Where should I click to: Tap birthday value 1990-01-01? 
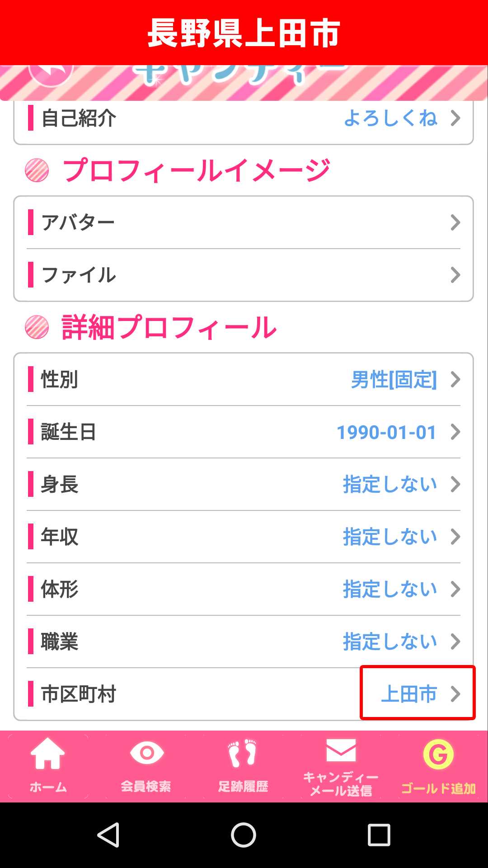point(386,432)
